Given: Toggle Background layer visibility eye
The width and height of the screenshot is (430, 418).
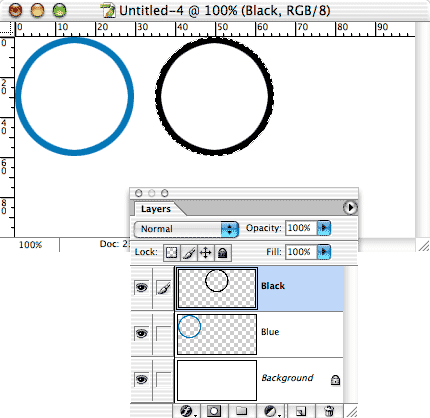Looking at the screenshot, I should pos(141,379).
